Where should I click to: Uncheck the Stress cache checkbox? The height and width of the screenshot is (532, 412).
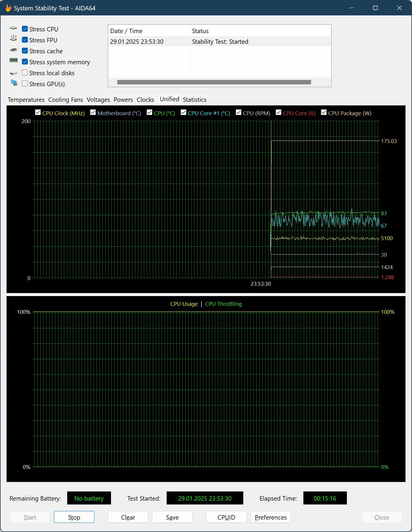[x=25, y=51]
